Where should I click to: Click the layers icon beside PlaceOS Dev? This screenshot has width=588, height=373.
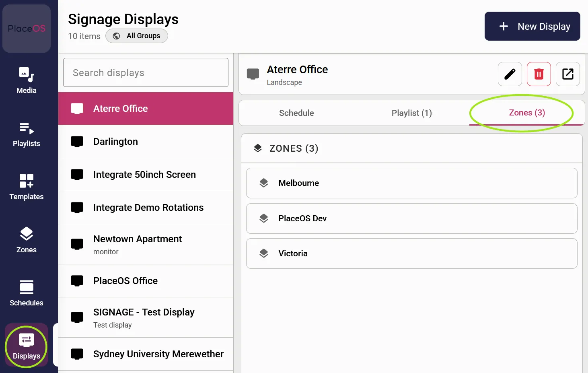tap(264, 218)
